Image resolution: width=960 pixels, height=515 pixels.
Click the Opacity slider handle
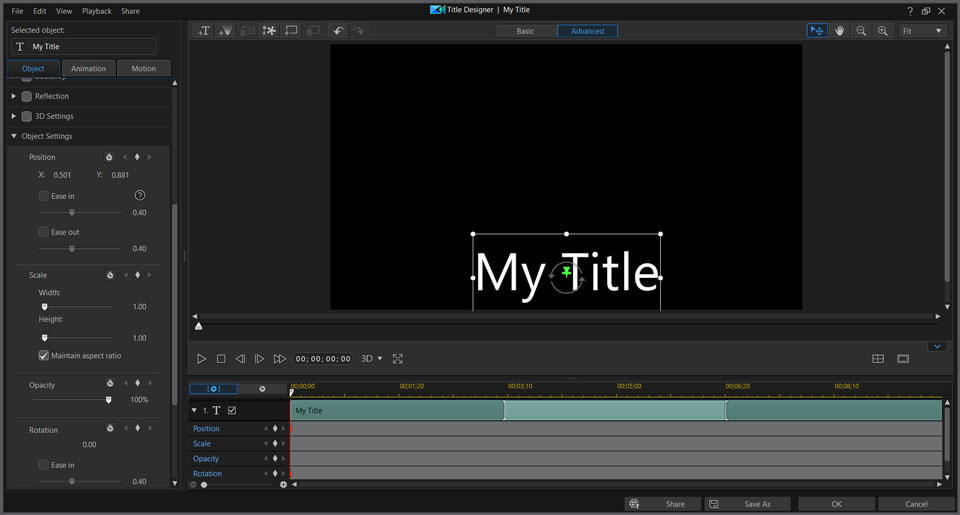point(109,400)
